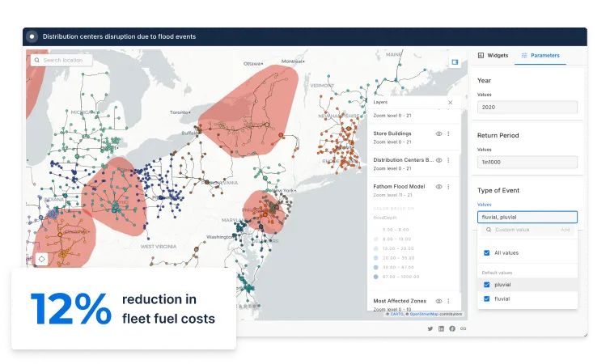Click the recenter location target icon

pos(41,259)
